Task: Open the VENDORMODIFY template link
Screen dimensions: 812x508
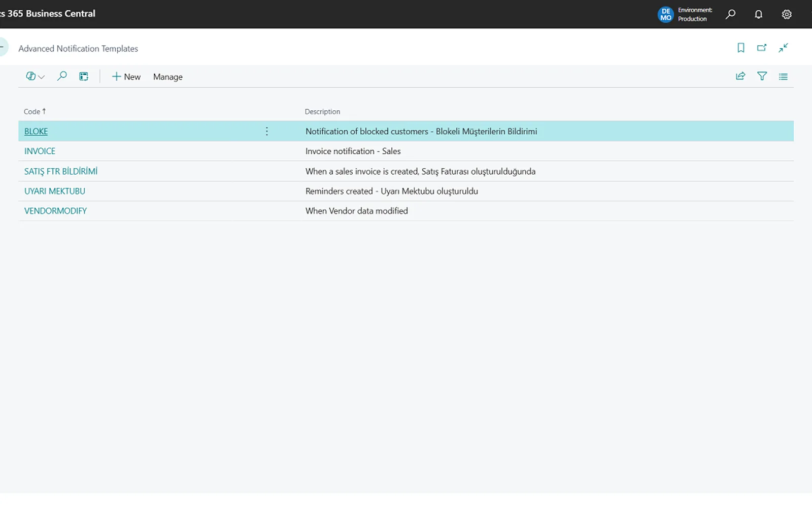Action: [55, 211]
